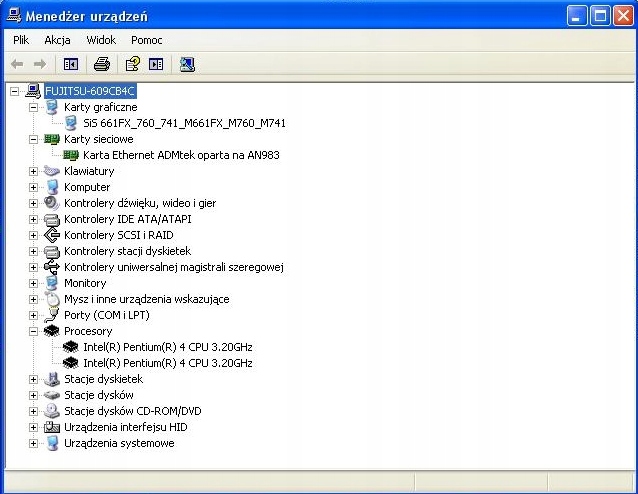Viewport: 638px width, 494px height.
Task: Click the ADMtek Ethernet adapter icon
Action: [71, 155]
